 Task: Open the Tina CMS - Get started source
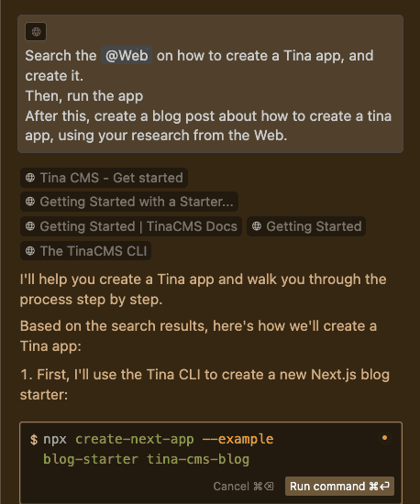104,178
